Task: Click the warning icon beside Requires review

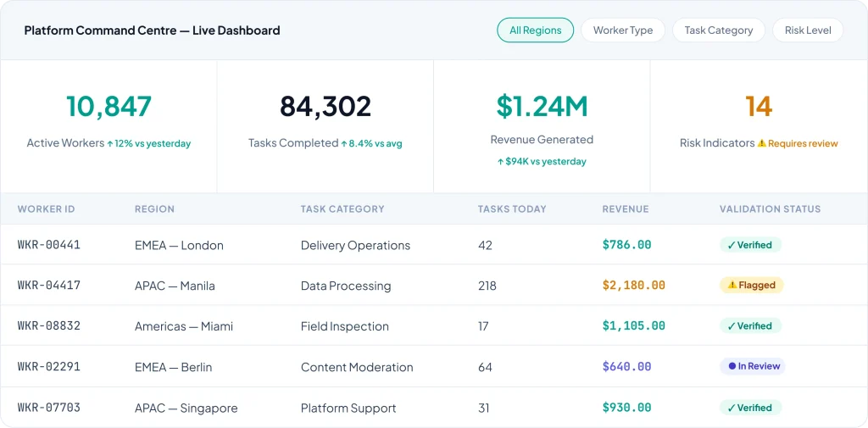Action: click(x=762, y=143)
